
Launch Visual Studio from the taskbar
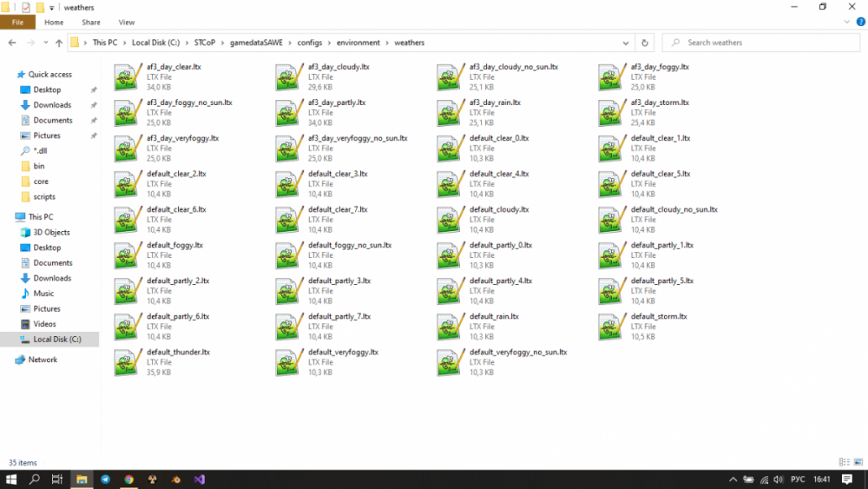199,479
